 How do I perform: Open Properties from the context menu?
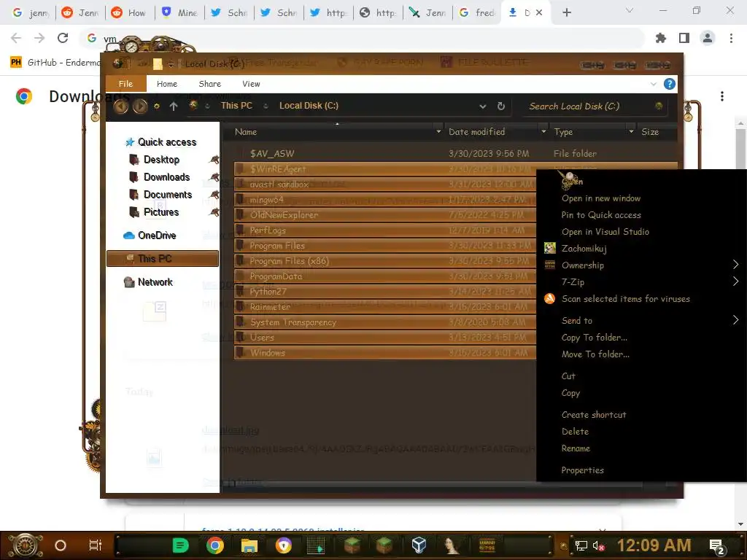point(582,470)
